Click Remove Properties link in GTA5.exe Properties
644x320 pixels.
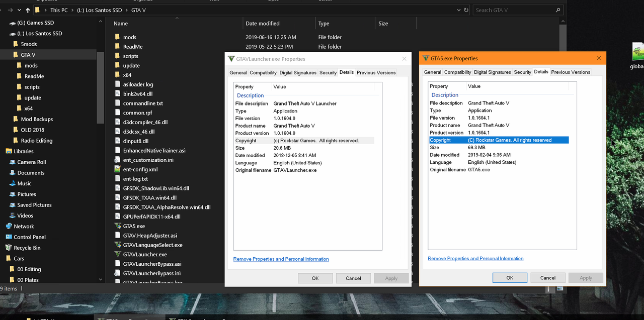tap(475, 259)
